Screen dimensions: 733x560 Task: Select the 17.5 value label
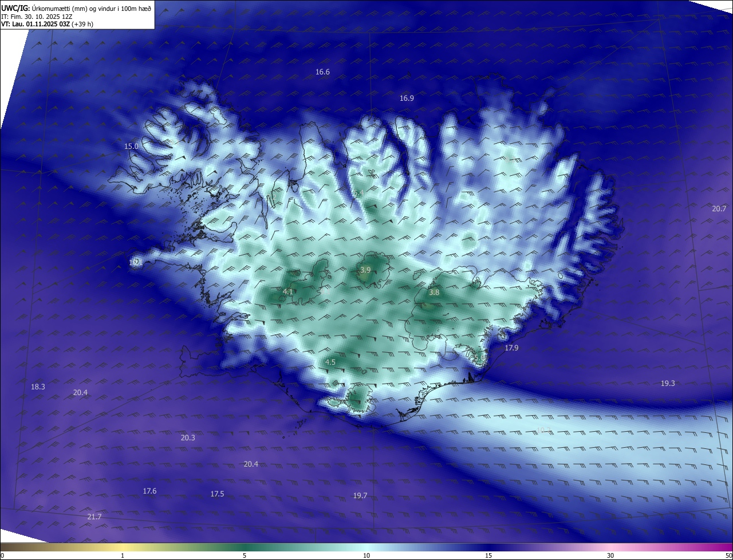coord(217,494)
